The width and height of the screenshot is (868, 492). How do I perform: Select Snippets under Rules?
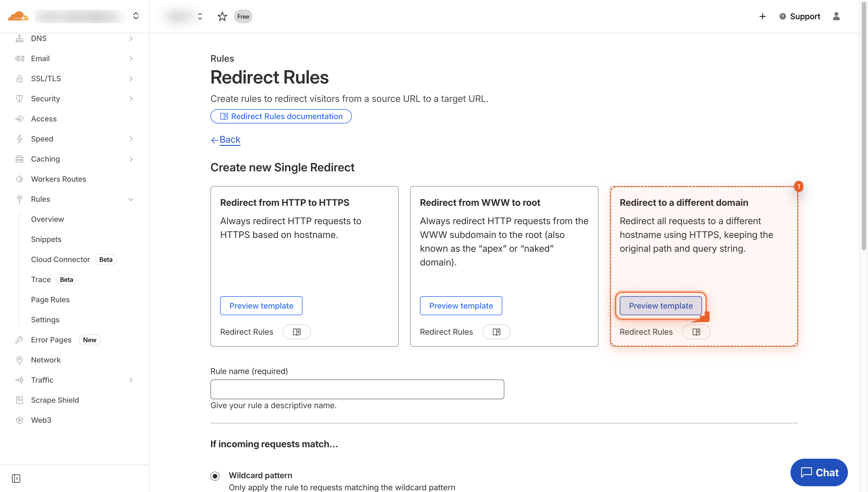[46, 239]
